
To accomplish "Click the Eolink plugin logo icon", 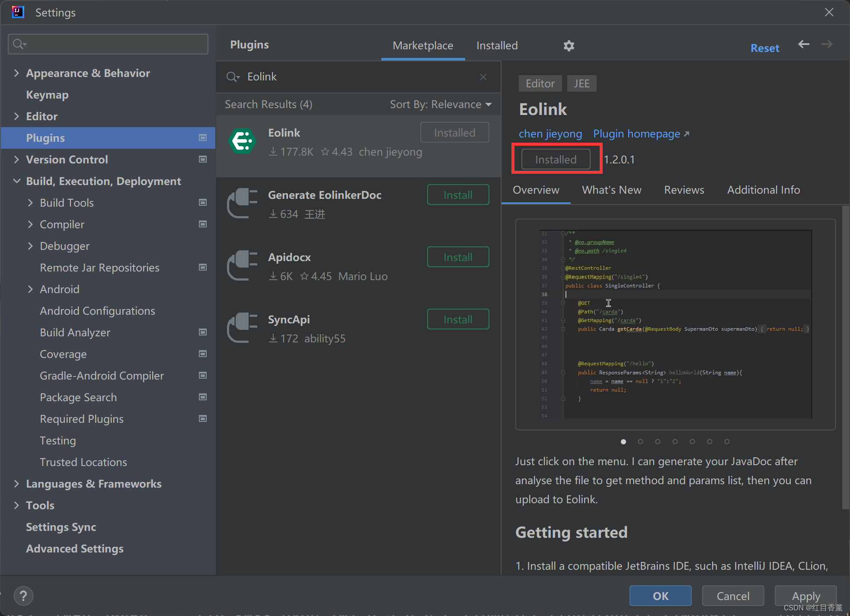I will tap(242, 141).
